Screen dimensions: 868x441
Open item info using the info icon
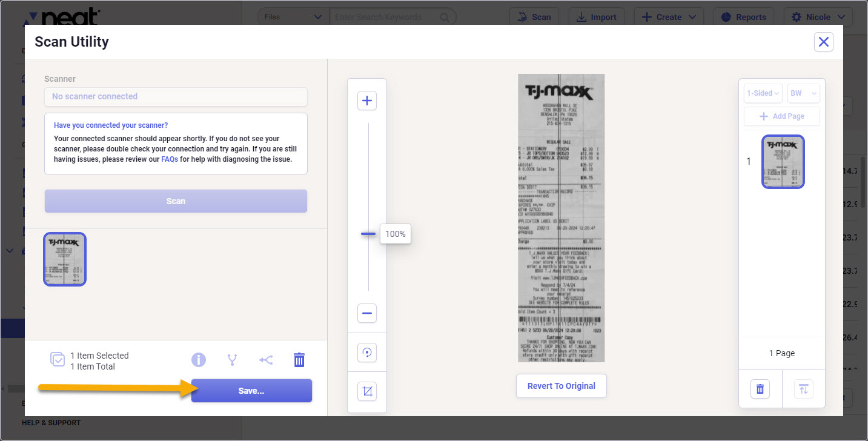[199, 359]
